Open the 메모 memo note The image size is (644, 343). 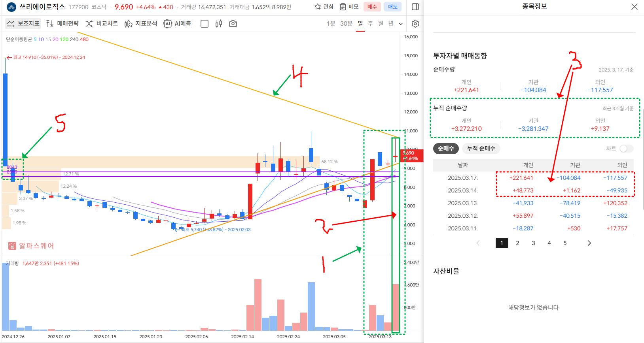(349, 7)
